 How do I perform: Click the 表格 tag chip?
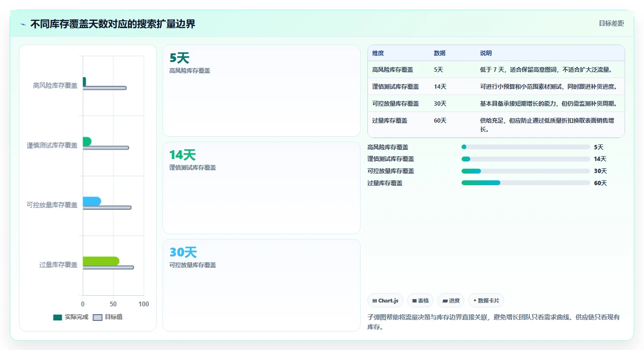point(420,301)
